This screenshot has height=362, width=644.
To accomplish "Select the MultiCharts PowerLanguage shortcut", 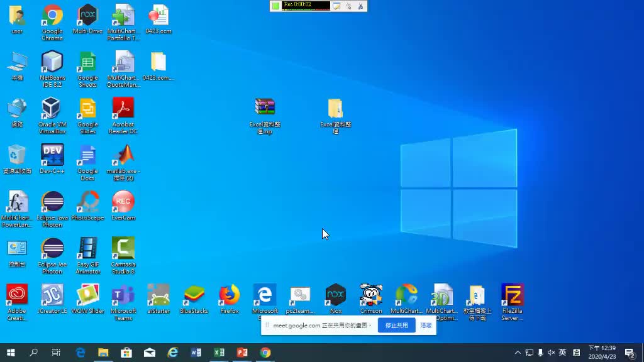I will tap(17, 209).
